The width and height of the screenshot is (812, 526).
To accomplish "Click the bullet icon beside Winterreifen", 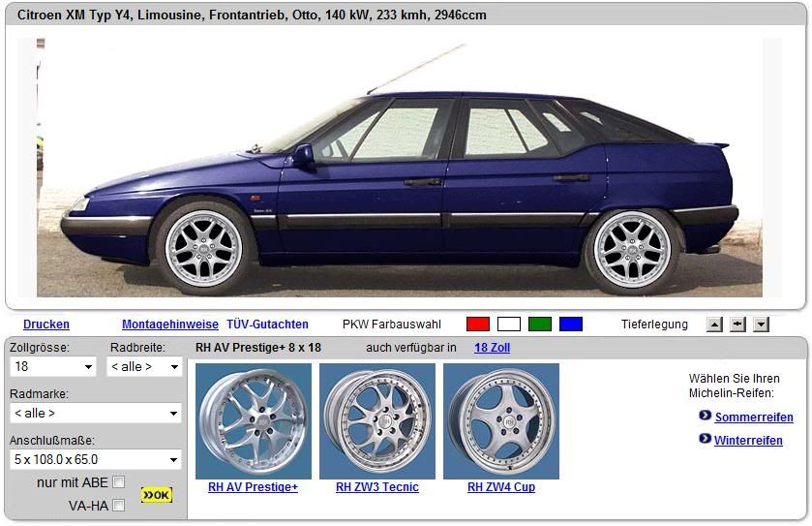I will 705,439.
